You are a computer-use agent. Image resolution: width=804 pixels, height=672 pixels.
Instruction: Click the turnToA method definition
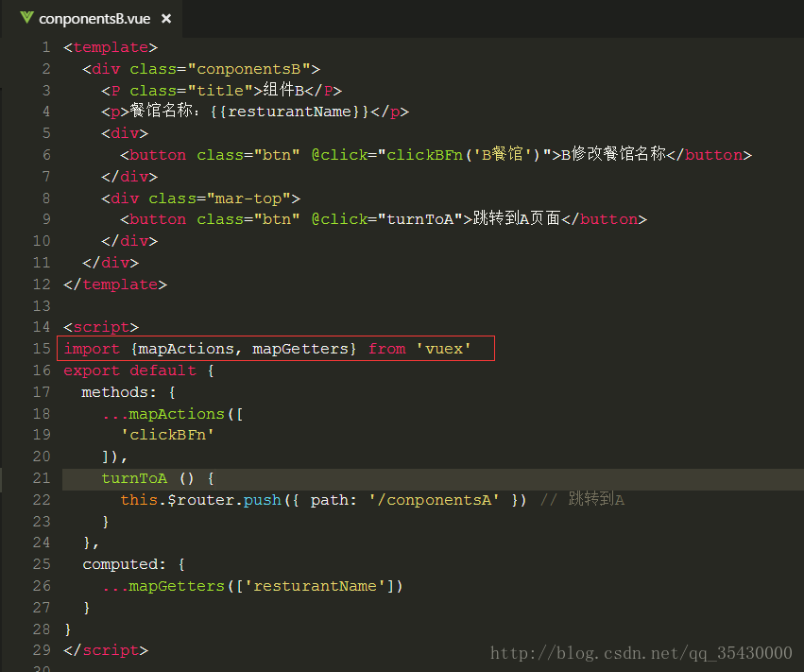click(158, 478)
